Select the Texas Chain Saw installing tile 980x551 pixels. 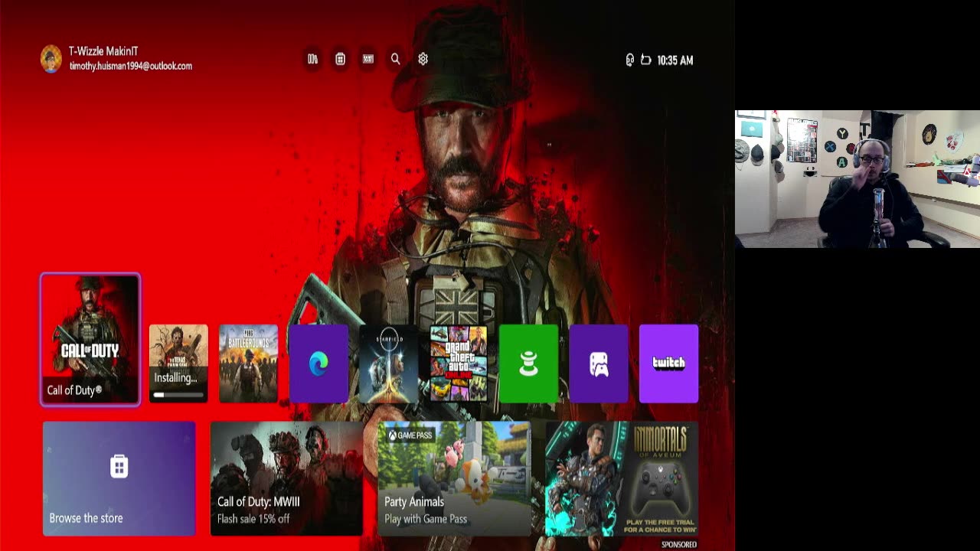(178, 364)
